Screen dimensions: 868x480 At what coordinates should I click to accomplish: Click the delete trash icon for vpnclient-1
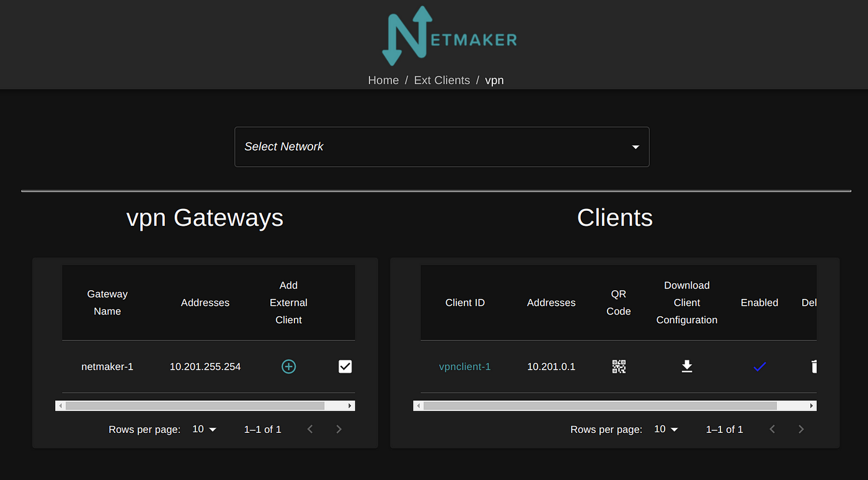[x=813, y=367]
